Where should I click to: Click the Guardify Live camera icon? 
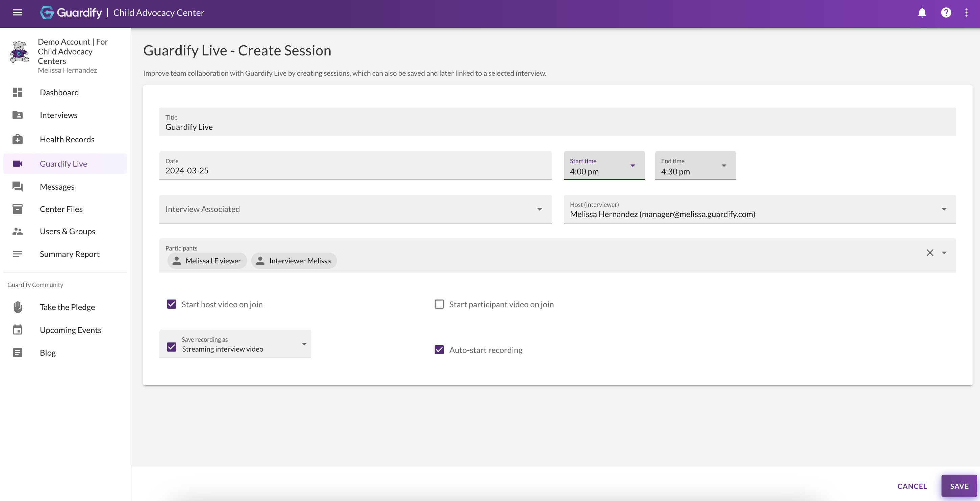pyautogui.click(x=18, y=163)
